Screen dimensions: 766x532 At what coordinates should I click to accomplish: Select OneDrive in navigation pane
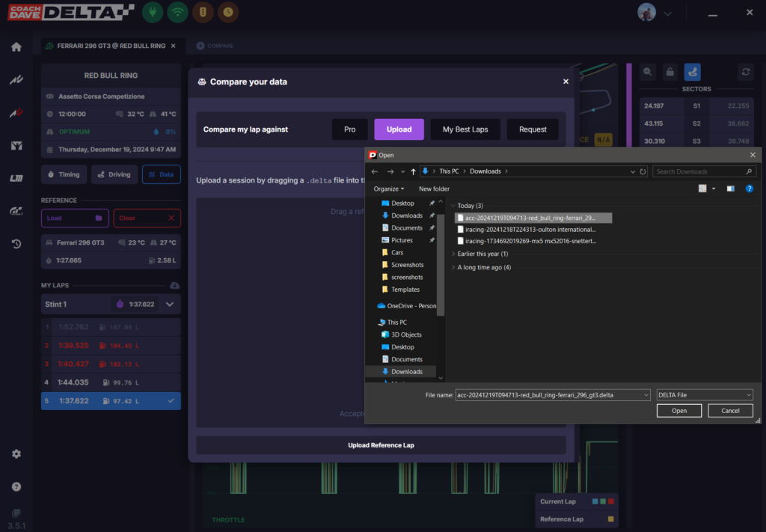point(407,306)
